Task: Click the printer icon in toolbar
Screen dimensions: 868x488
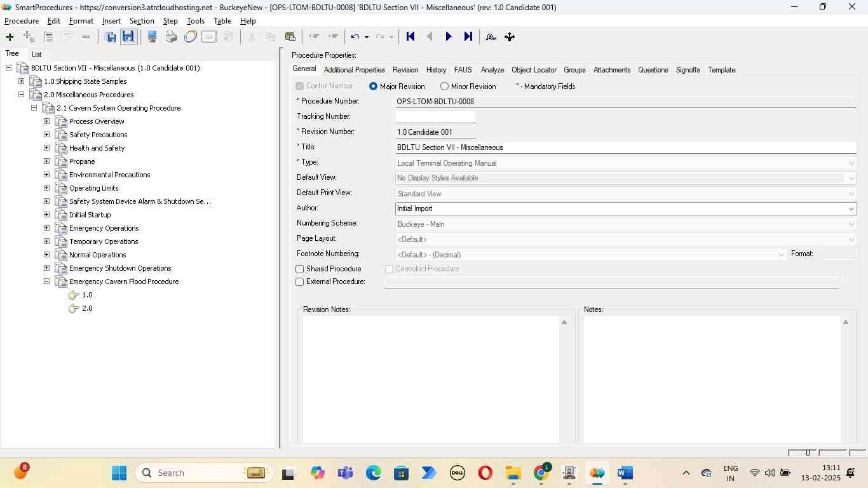Action: (x=171, y=37)
